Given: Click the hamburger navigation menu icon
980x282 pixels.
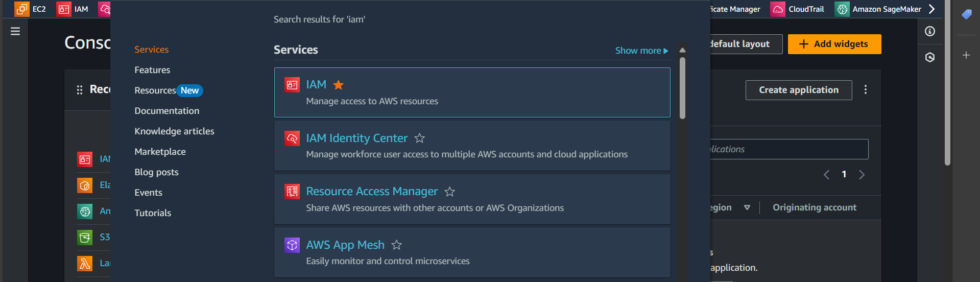Looking at the screenshot, I should pyautogui.click(x=15, y=31).
